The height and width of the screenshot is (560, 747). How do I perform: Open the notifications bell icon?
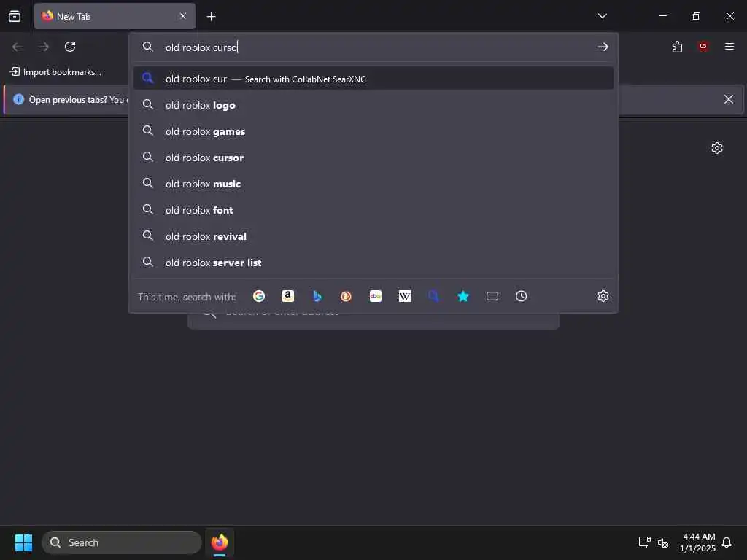727,542
